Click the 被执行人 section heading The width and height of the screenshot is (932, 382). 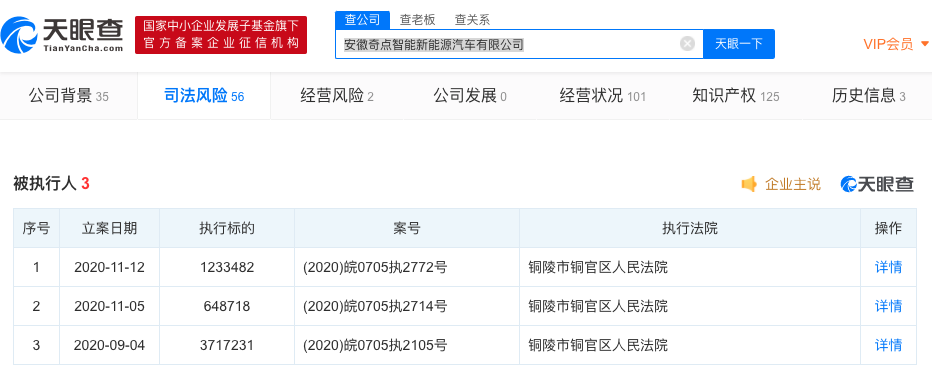[x=45, y=184]
